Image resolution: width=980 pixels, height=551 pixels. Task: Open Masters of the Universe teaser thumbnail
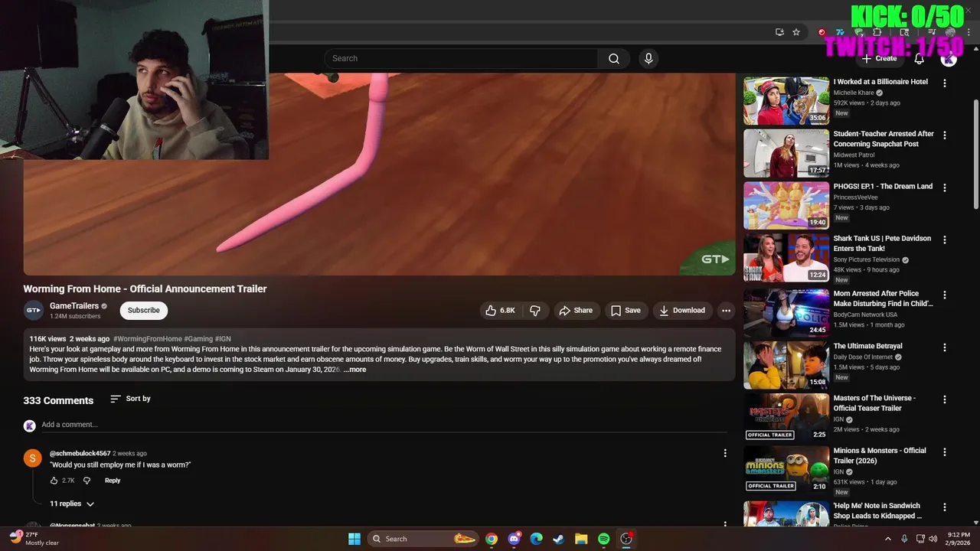[786, 417]
